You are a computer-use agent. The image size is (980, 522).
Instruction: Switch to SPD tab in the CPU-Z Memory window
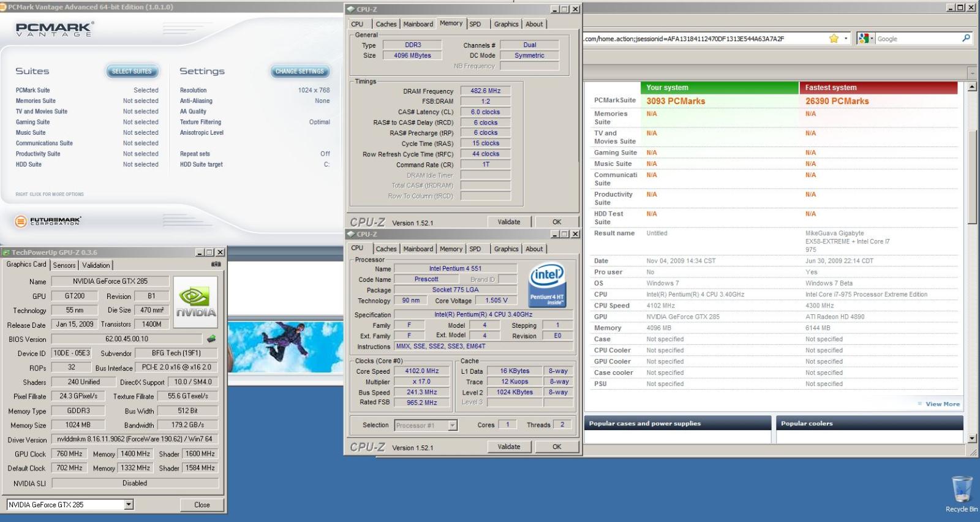click(475, 24)
